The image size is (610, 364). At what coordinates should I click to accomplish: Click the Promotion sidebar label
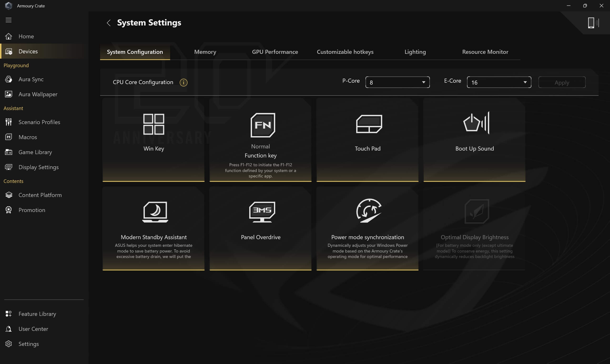[x=32, y=210]
